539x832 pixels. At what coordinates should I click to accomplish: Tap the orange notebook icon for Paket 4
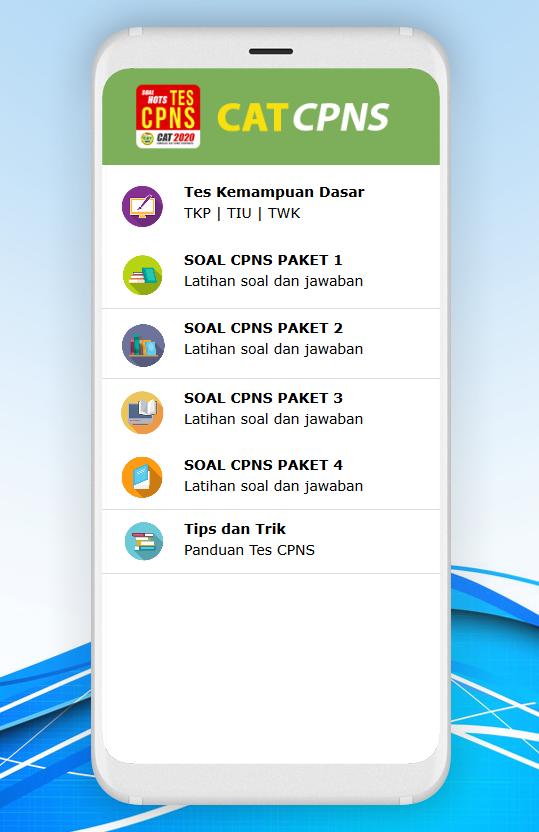[142, 477]
